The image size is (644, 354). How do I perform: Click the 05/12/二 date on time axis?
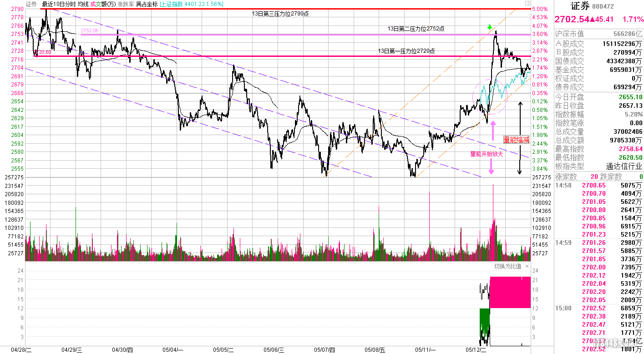pyautogui.click(x=476, y=350)
